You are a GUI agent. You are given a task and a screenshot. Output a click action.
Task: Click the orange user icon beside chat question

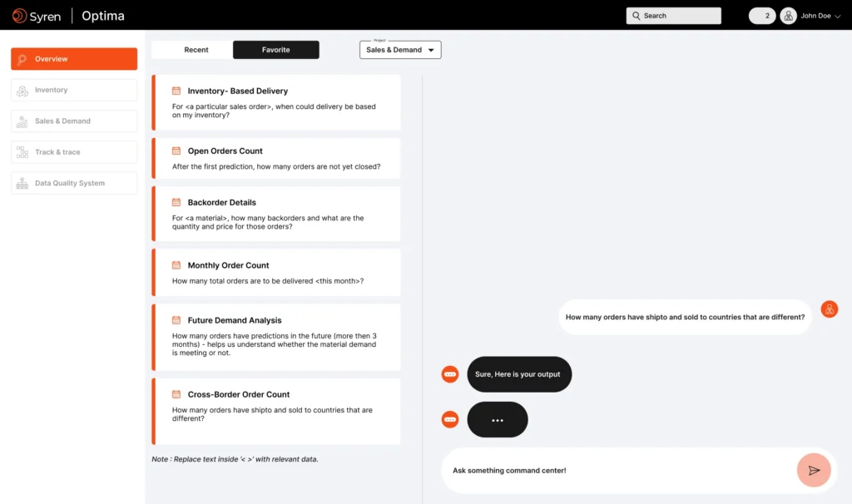829,309
